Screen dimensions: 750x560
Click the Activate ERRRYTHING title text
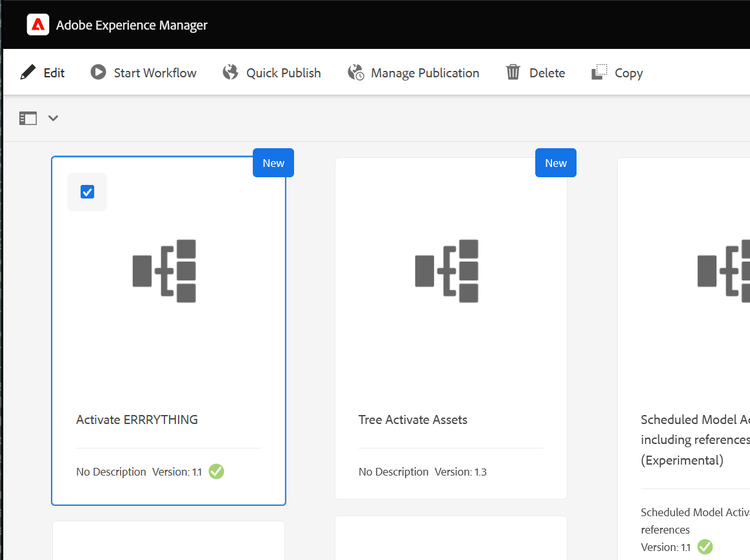coord(137,420)
